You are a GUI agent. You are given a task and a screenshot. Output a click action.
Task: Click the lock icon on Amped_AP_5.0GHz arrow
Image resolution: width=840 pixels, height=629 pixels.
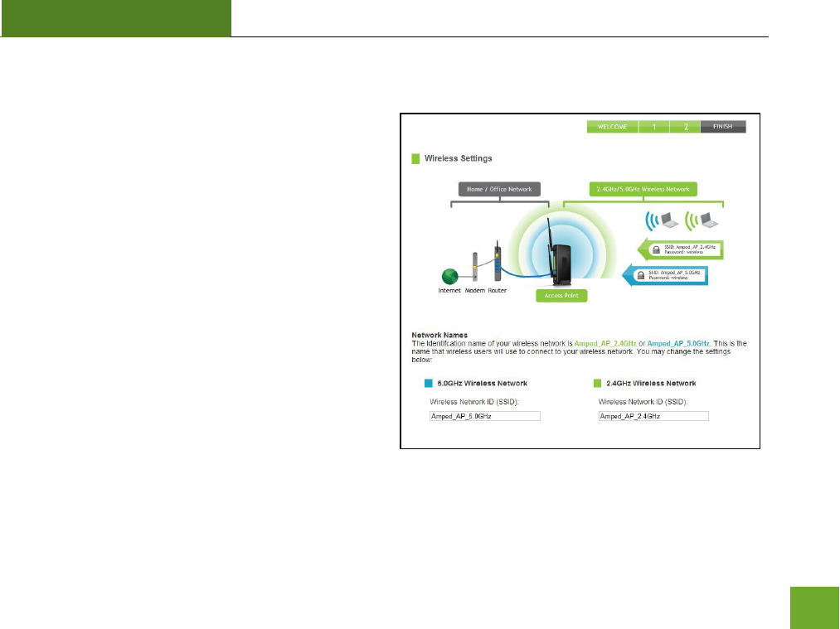click(640, 275)
